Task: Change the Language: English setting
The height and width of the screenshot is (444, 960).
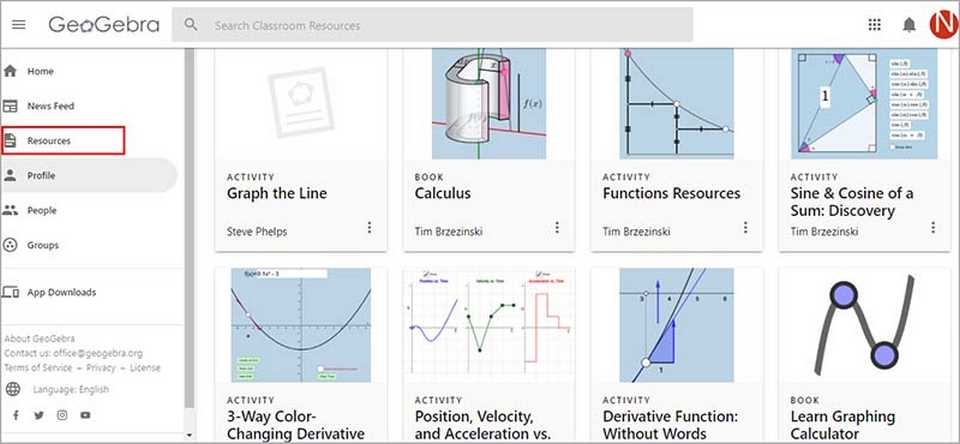Action: 70,389
